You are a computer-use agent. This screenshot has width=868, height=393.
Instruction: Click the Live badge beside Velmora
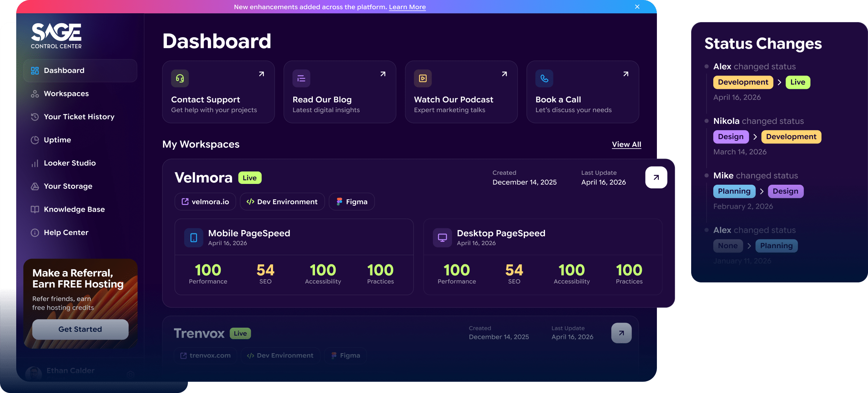250,178
